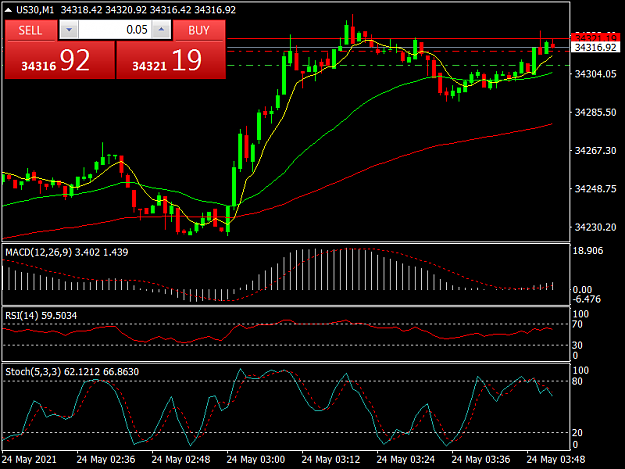Screen dimensions: 625x469
Task: Click the RSI(14) 59.5034 label
Action: click(41, 316)
